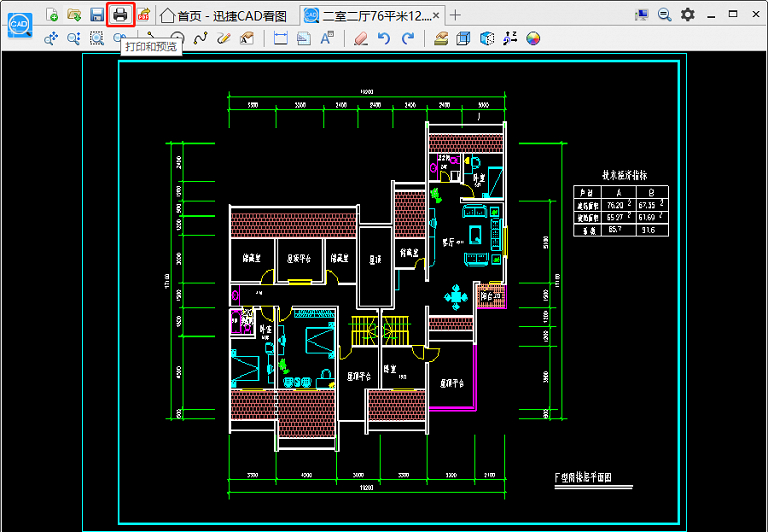Click the text edit brush icon
The image size is (768, 532).
[247, 38]
